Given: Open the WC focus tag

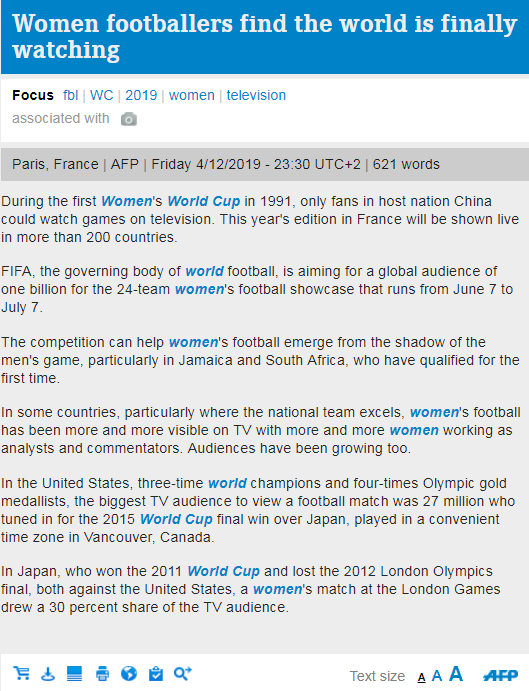Looking at the screenshot, I should coord(101,95).
